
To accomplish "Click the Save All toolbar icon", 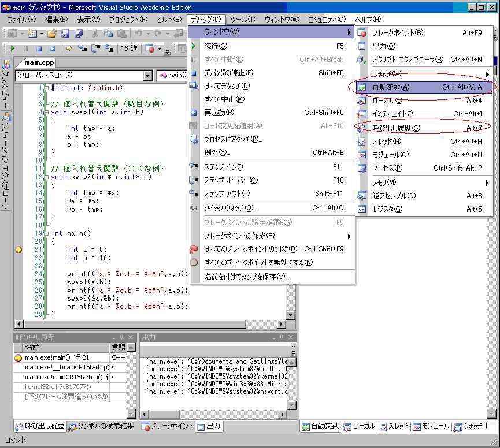I will (x=79, y=34).
